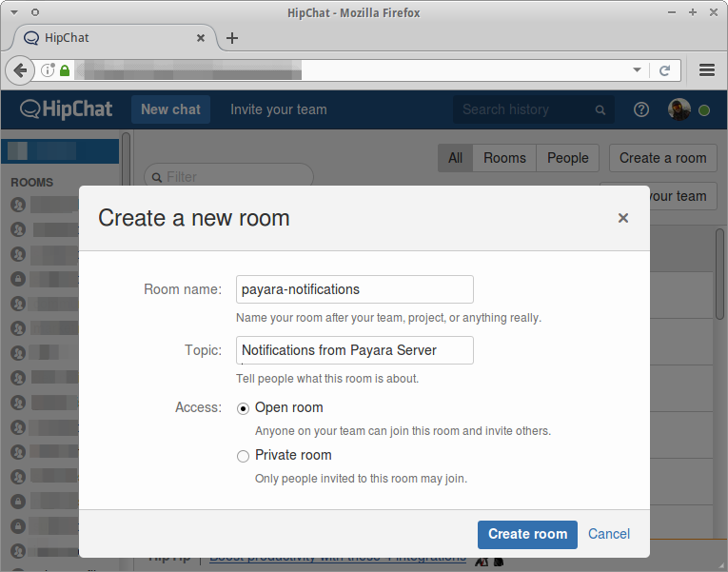
Task: Focus the Filter search field
Action: point(228,176)
